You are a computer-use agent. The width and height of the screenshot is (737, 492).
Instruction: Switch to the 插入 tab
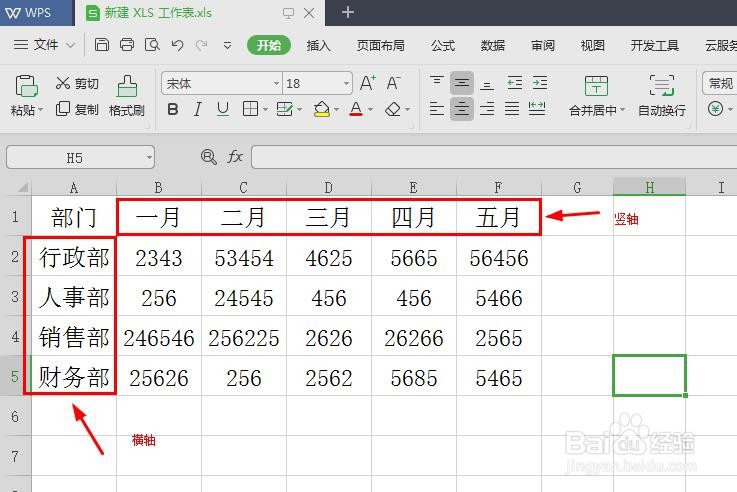pyautogui.click(x=318, y=46)
